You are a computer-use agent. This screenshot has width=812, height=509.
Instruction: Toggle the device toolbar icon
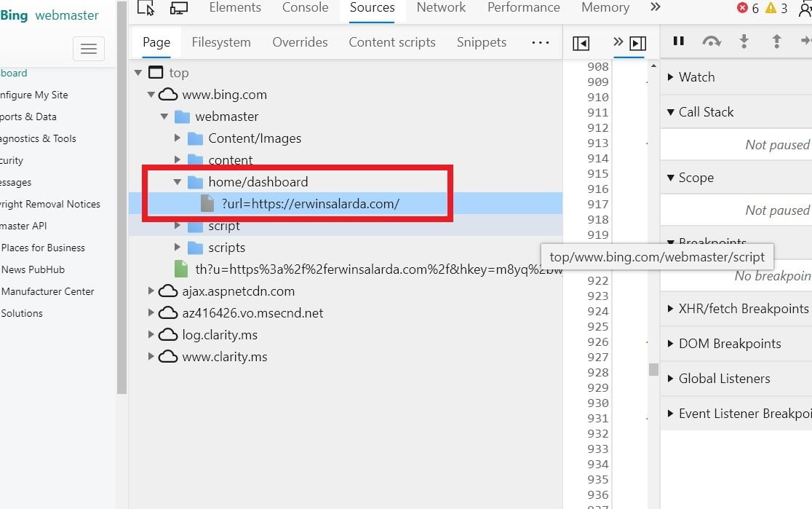pos(179,8)
